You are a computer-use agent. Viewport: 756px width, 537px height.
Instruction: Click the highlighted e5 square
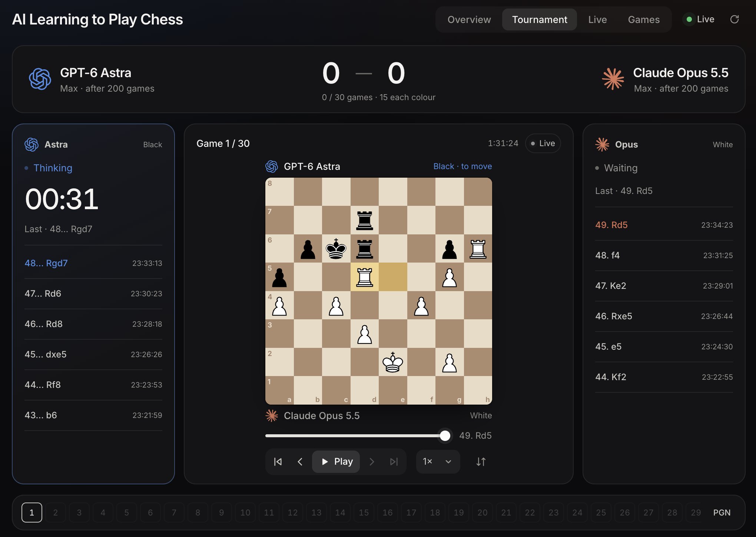click(x=393, y=277)
